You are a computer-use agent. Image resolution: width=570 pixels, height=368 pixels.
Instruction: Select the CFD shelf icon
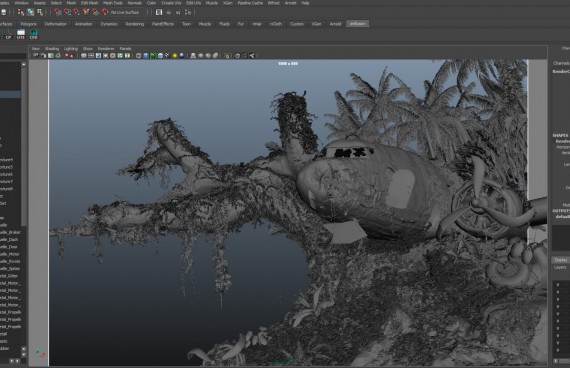[x=33, y=35]
